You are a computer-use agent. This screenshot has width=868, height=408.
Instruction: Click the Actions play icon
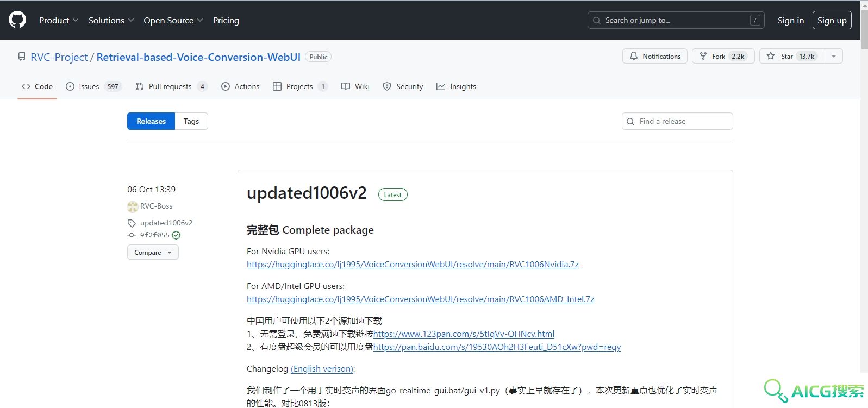[x=226, y=86]
